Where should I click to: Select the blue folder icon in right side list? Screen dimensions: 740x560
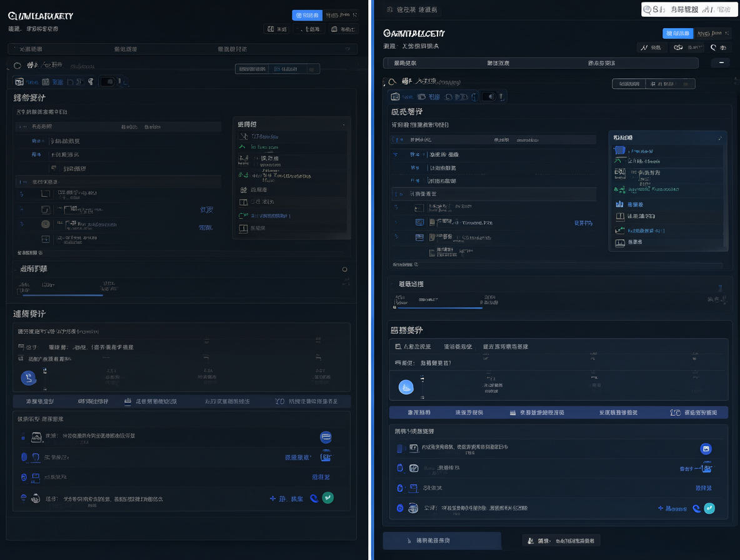(619, 150)
